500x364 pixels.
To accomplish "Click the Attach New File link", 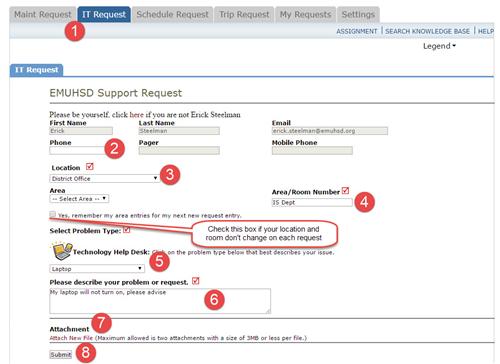I will [71, 338].
